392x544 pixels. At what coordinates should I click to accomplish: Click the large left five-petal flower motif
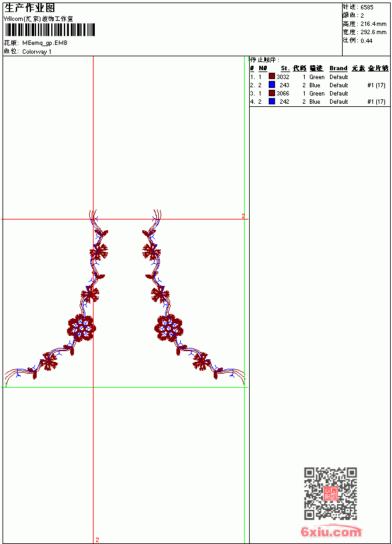click(81, 328)
